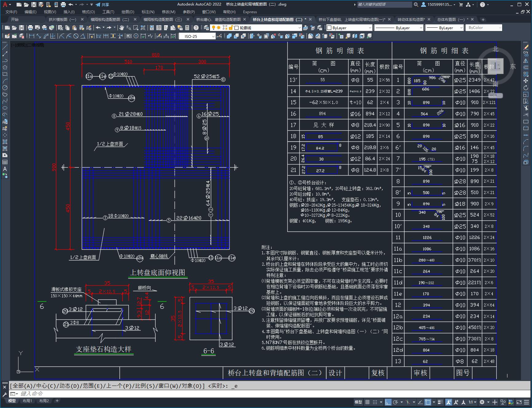
Task: Click the ViewCube top face 上
Action: pyautogui.click(x=496, y=66)
